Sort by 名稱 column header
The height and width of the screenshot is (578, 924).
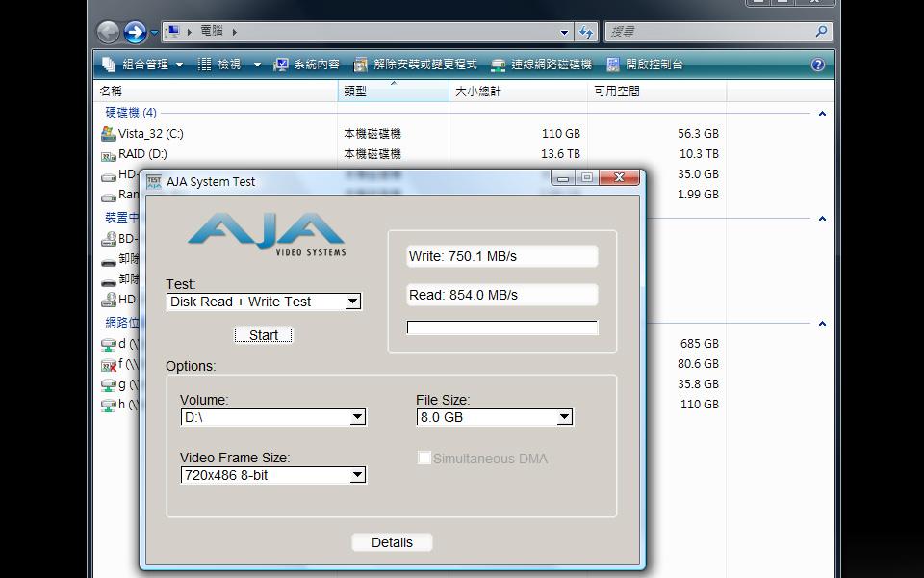click(x=216, y=91)
